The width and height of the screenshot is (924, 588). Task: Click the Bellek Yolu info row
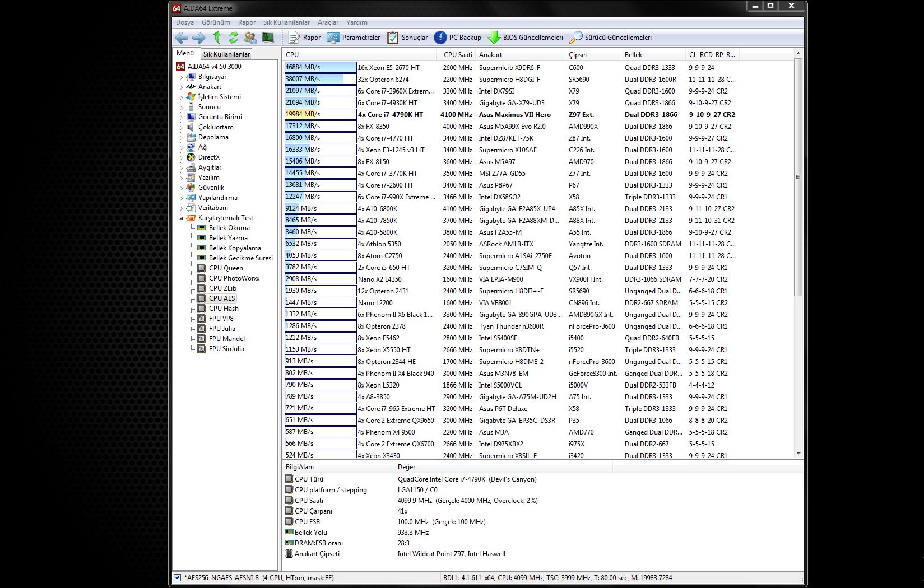(x=542, y=533)
